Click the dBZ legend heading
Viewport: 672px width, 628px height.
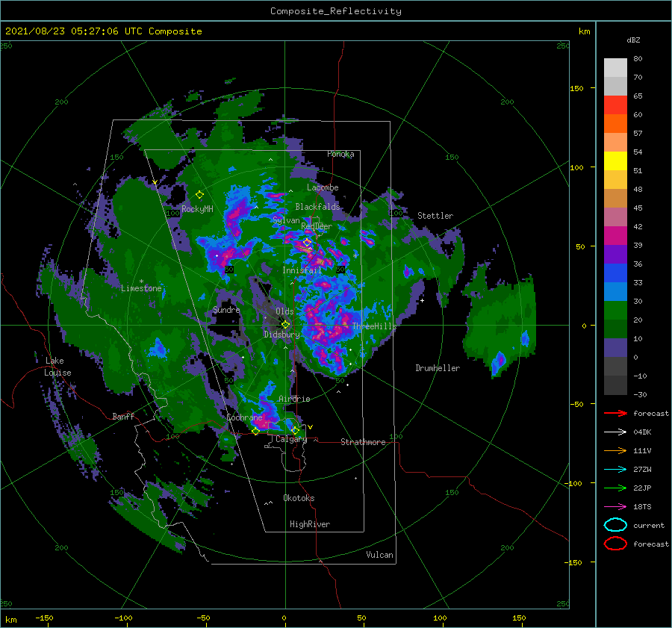pyautogui.click(x=633, y=40)
